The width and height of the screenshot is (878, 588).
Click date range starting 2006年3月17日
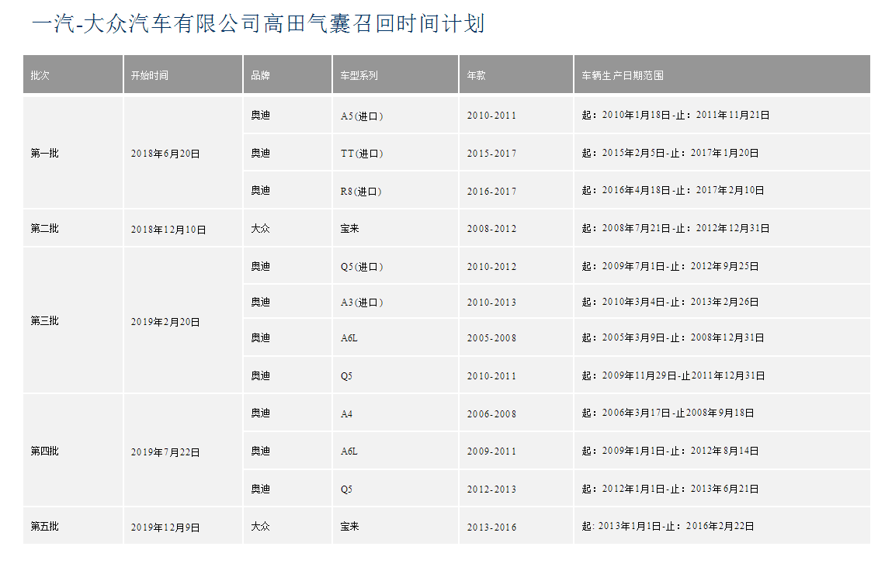pyautogui.click(x=668, y=413)
